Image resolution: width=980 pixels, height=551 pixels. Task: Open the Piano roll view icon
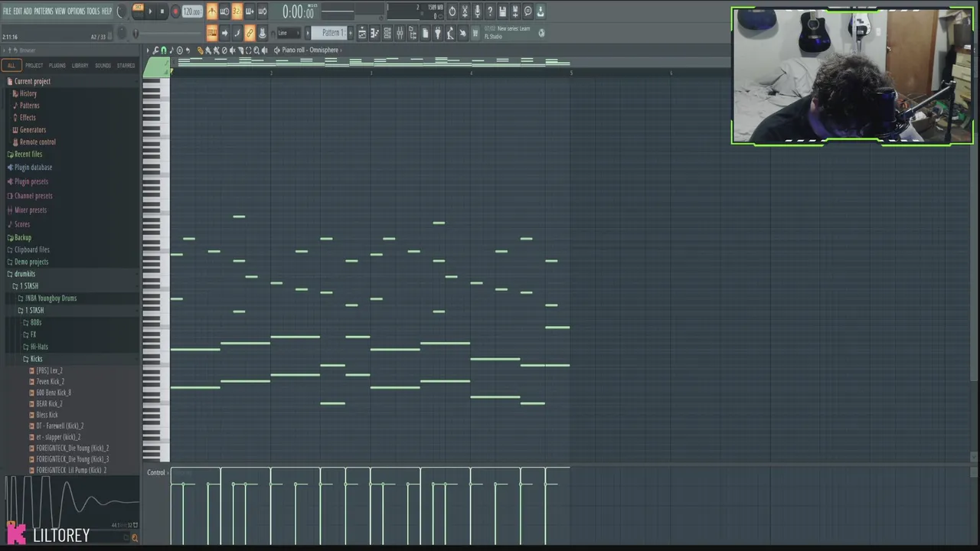pyautogui.click(x=374, y=33)
